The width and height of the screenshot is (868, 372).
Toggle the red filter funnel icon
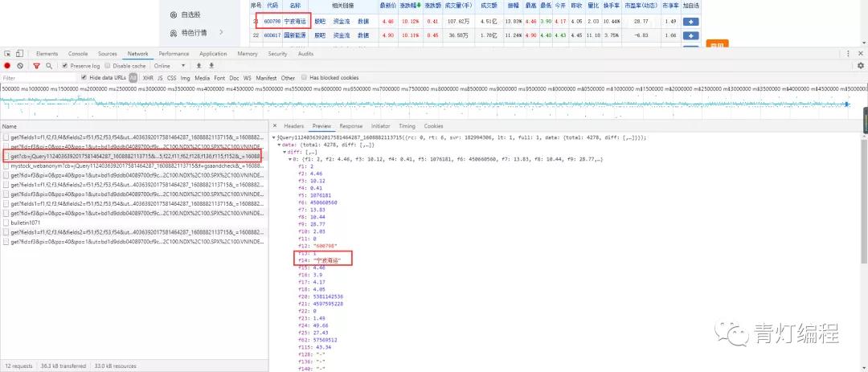pyautogui.click(x=36, y=65)
